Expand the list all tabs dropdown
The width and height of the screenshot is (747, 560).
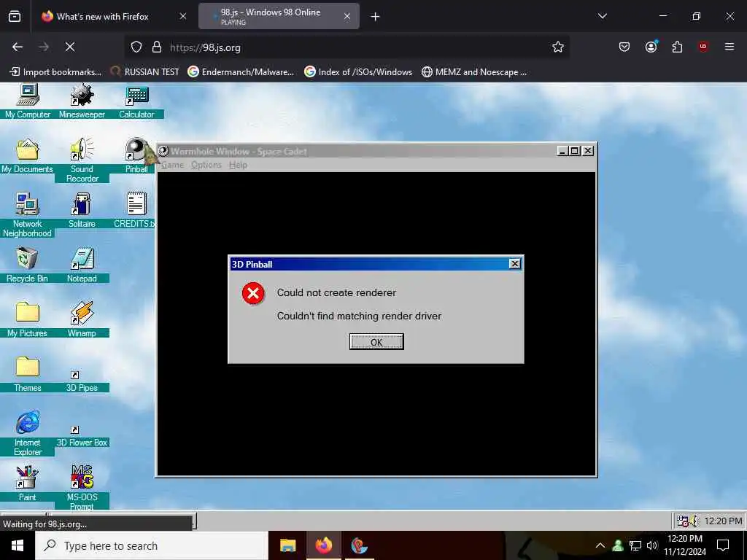pos(603,16)
